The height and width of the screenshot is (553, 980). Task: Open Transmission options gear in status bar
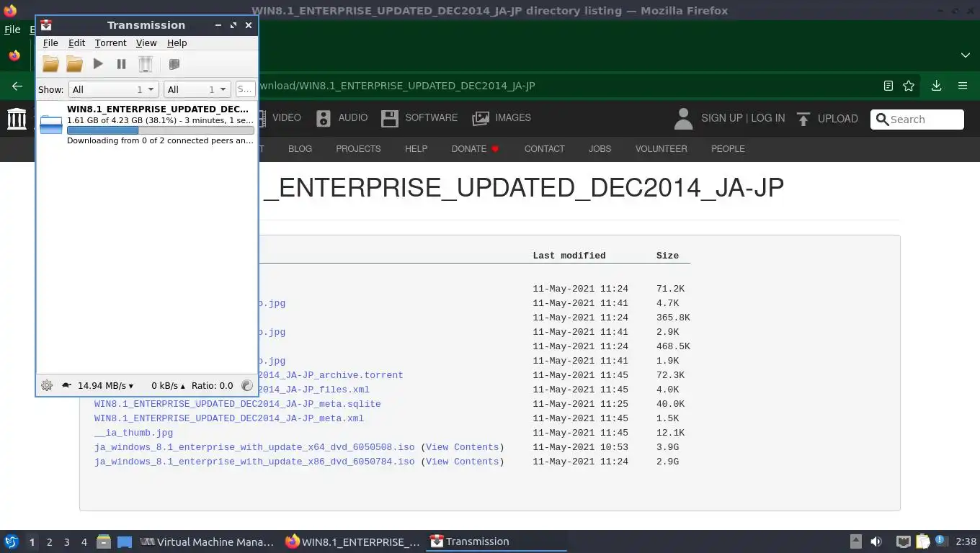click(47, 385)
